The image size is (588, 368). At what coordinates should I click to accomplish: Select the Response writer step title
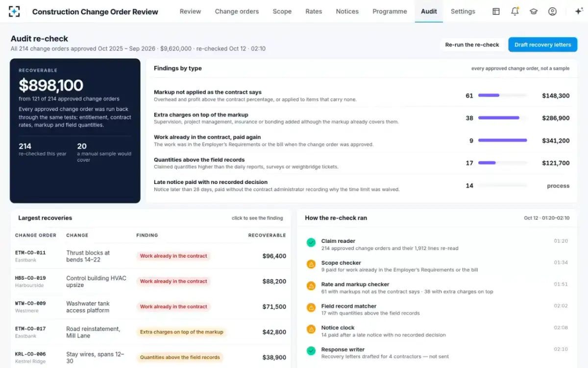point(343,350)
